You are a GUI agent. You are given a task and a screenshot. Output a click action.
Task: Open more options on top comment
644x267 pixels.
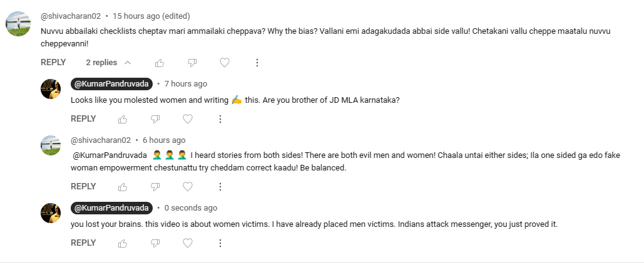(x=257, y=63)
